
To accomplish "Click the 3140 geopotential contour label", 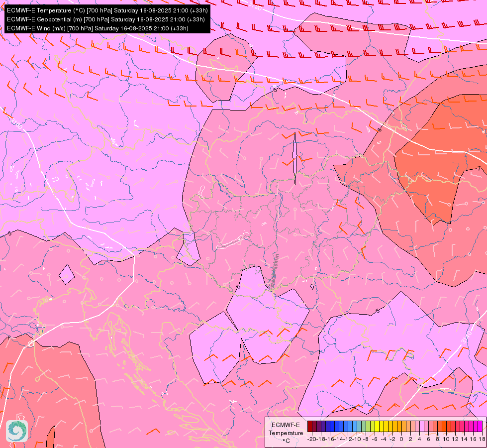I will coord(466,337).
